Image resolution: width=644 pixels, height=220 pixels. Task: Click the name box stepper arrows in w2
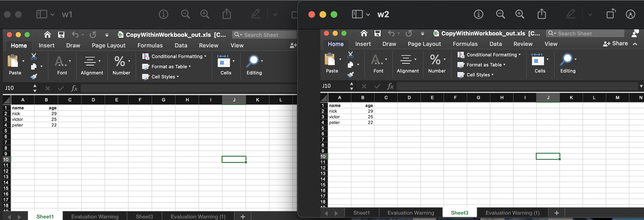coord(352,86)
